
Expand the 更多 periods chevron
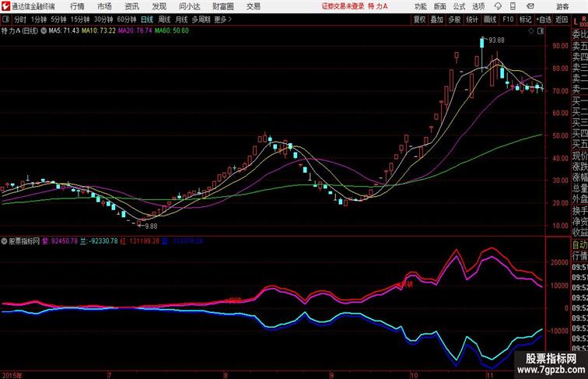[x=230, y=19]
